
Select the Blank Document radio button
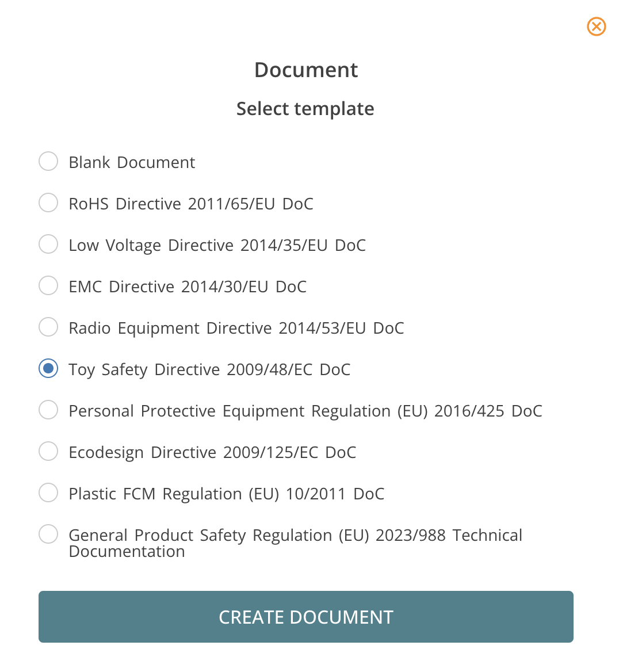(48, 161)
